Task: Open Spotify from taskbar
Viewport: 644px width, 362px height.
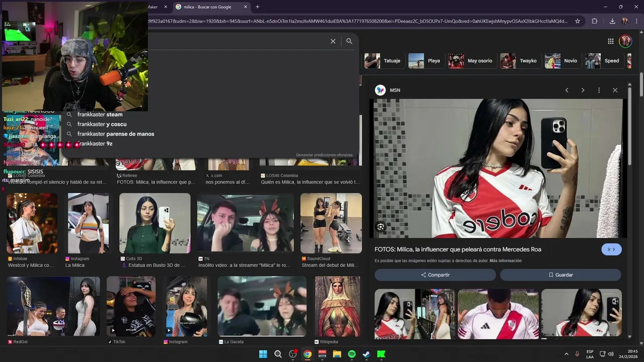Action: (x=352, y=354)
